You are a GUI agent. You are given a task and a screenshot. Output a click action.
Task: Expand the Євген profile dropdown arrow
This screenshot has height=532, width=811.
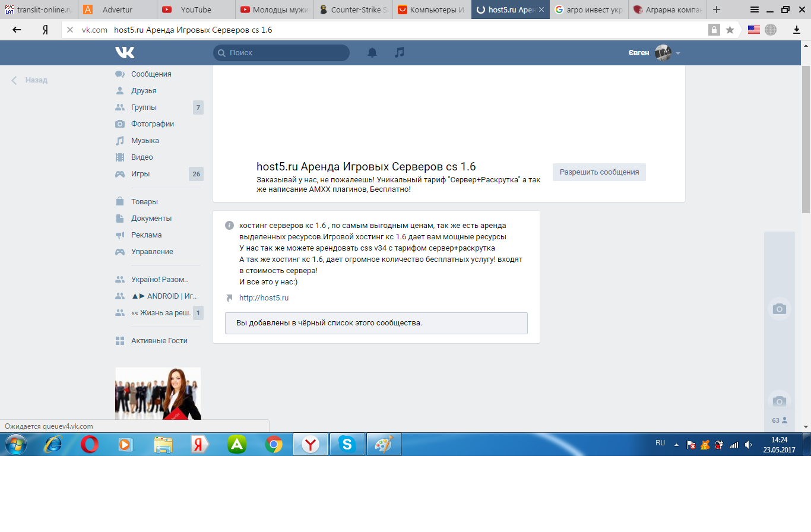[x=678, y=53]
